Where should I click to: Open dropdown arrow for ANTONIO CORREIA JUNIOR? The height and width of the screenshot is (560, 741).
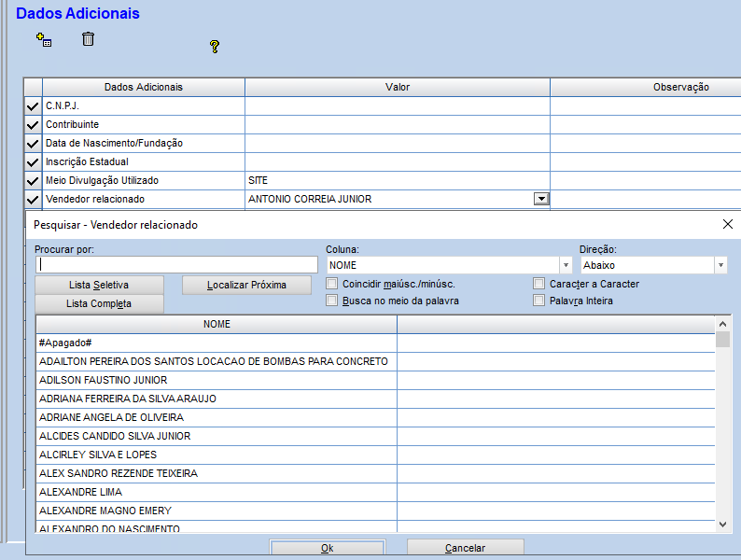(x=540, y=199)
